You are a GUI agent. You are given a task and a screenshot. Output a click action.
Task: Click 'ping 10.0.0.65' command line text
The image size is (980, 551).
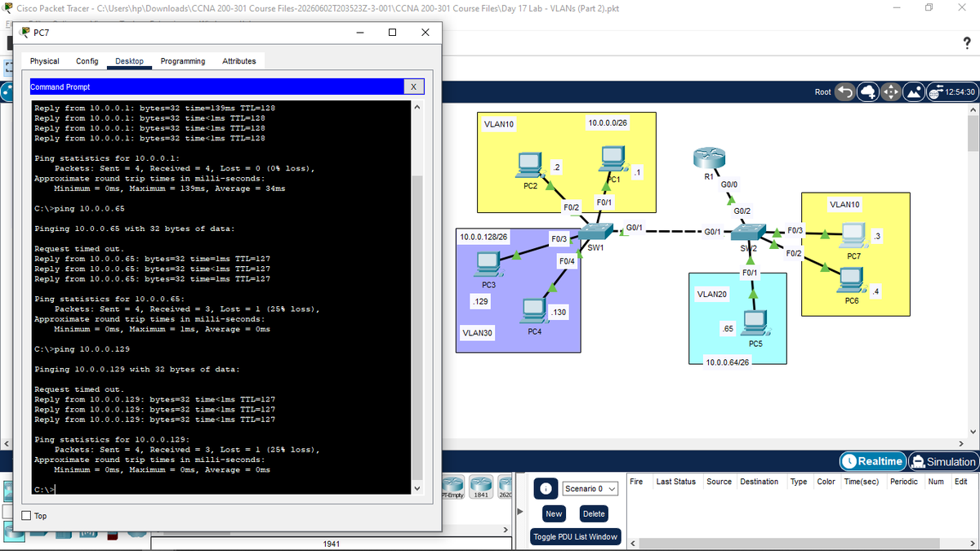[x=90, y=208]
